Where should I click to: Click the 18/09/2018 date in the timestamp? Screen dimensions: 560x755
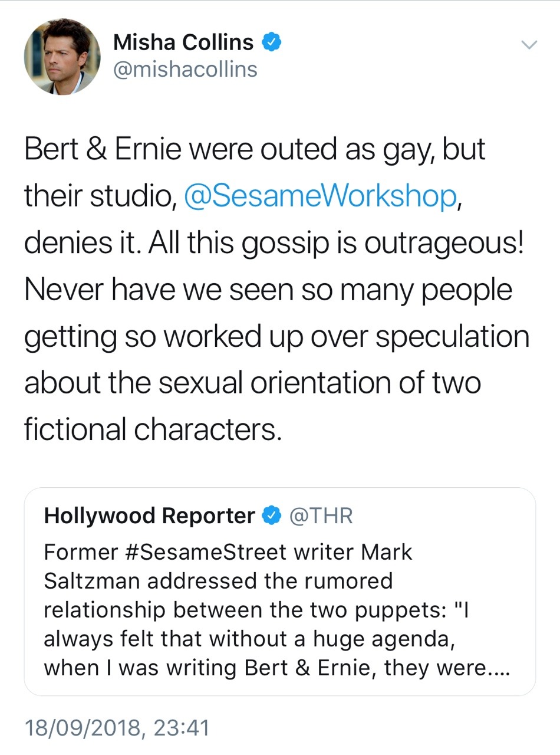(84, 727)
